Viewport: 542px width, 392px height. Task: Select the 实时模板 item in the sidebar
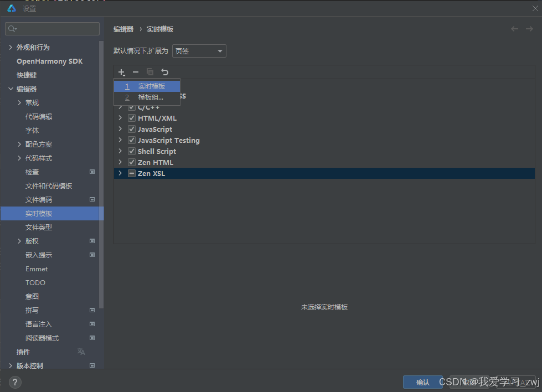tap(52, 213)
